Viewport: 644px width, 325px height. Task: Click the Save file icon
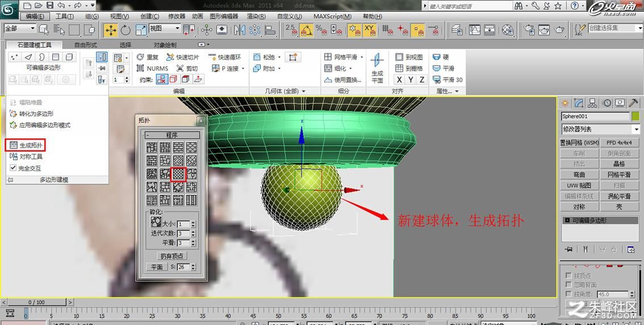pyautogui.click(x=50, y=6)
